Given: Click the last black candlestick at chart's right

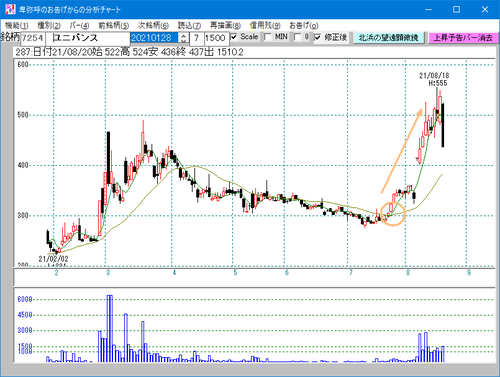Looking at the screenshot, I should [443, 125].
